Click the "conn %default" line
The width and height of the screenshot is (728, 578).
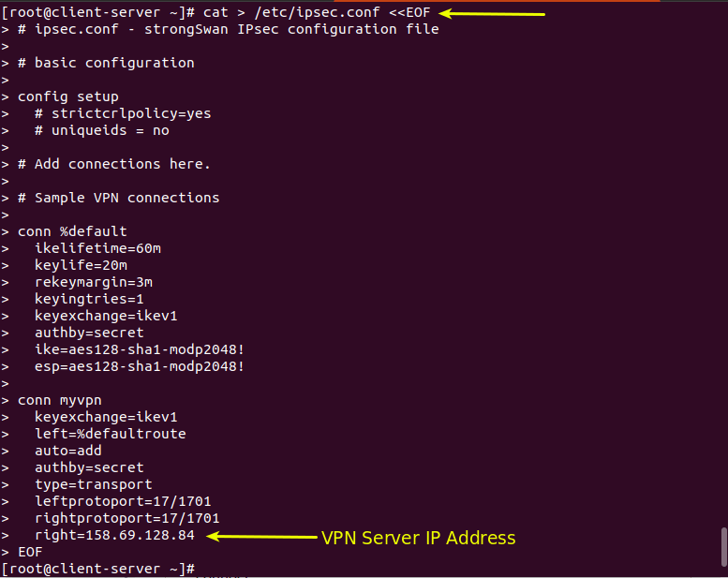[x=72, y=231]
